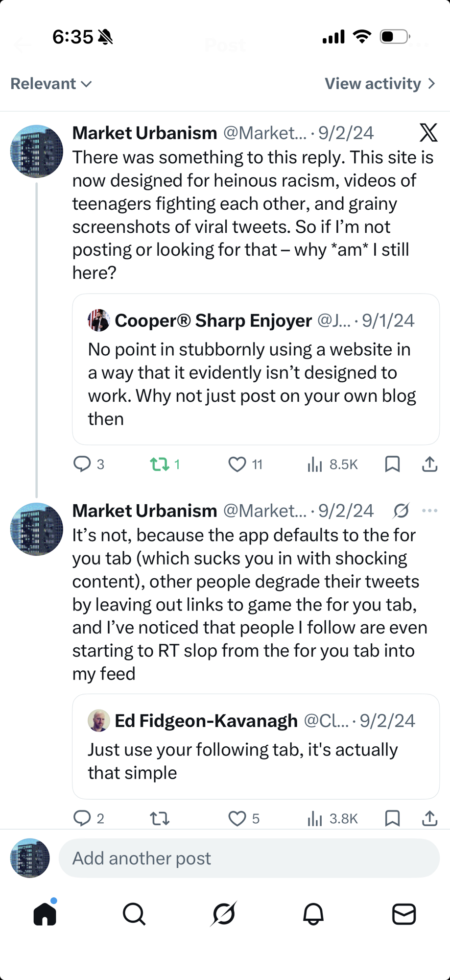
Task: Bookmark the first post
Action: 392,464
